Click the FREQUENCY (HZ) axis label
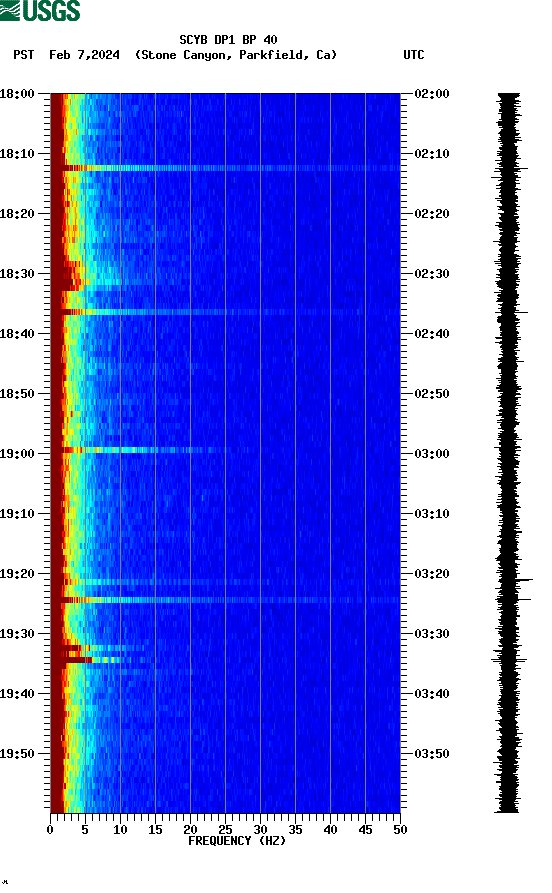Image resolution: width=552 pixels, height=893 pixels. click(236, 841)
